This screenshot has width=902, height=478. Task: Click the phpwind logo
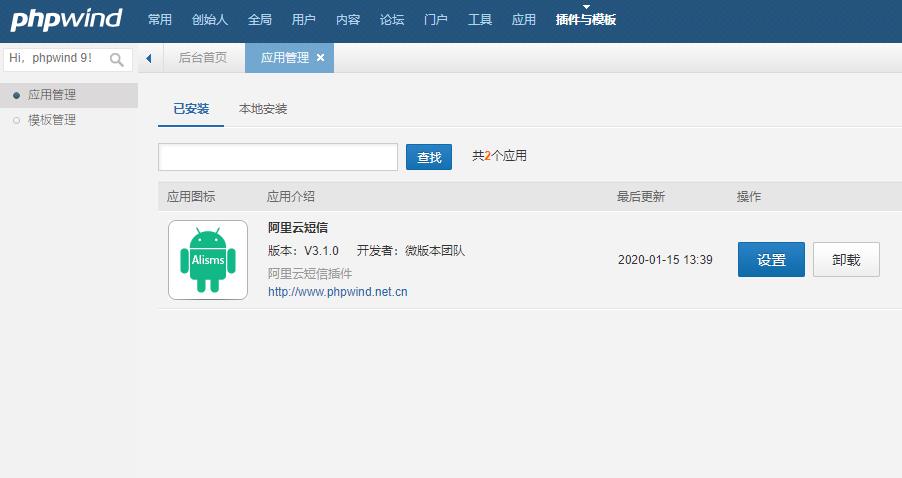click(66, 19)
